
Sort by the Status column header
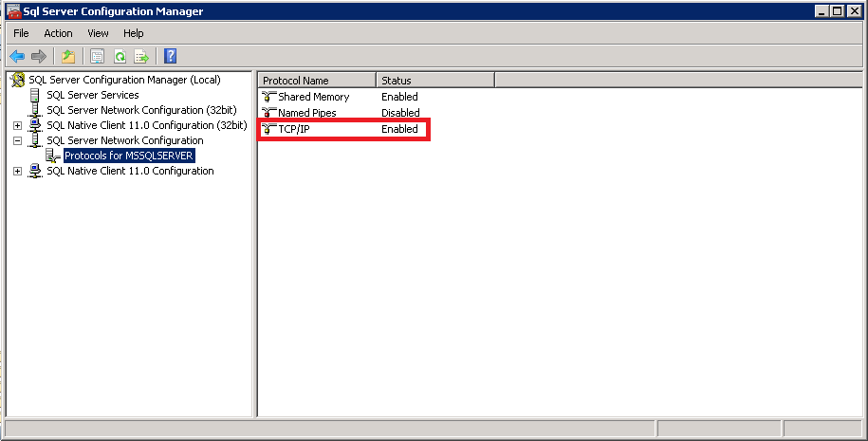[x=435, y=81]
